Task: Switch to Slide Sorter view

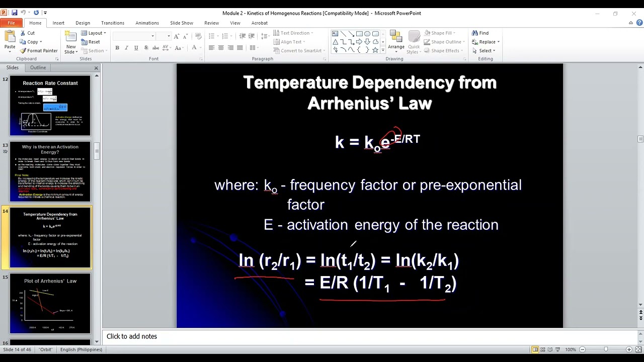Action: click(543, 349)
